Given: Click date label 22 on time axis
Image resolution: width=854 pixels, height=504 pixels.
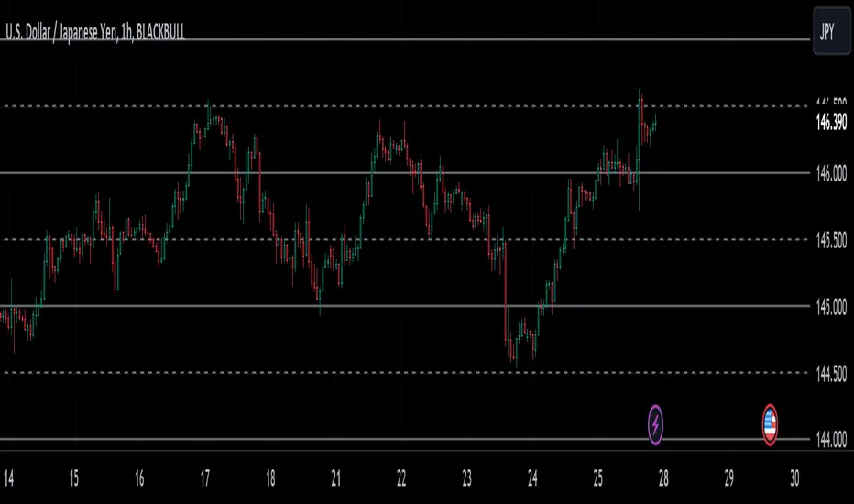Looking at the screenshot, I should coord(401,478).
